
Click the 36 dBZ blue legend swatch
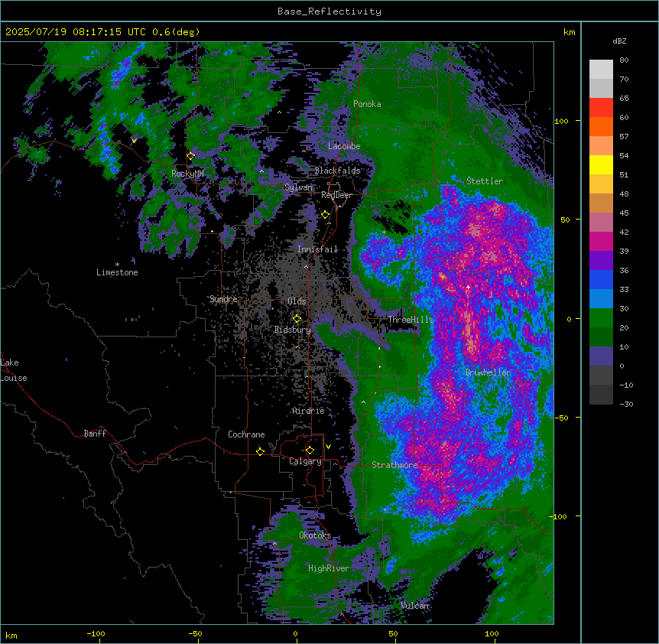coord(601,279)
